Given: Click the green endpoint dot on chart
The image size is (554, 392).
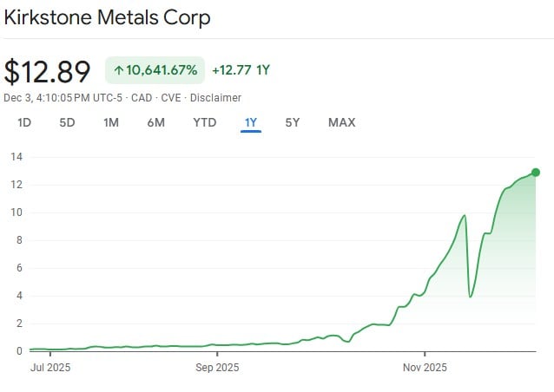Looking at the screenshot, I should 536,172.
